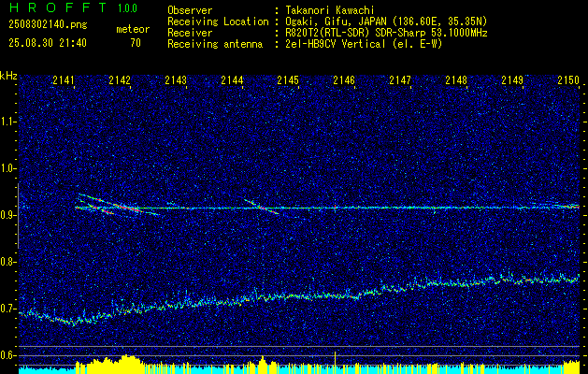588x374 pixels.
Task: Click the 2143 time marker
Action: pyautogui.click(x=176, y=80)
